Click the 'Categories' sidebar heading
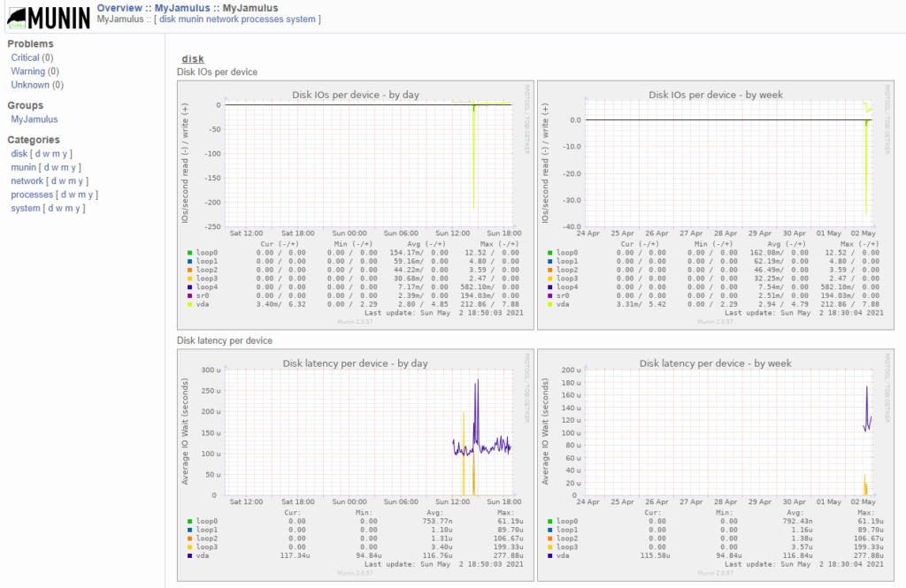This screenshot has width=906, height=588. click(x=34, y=140)
